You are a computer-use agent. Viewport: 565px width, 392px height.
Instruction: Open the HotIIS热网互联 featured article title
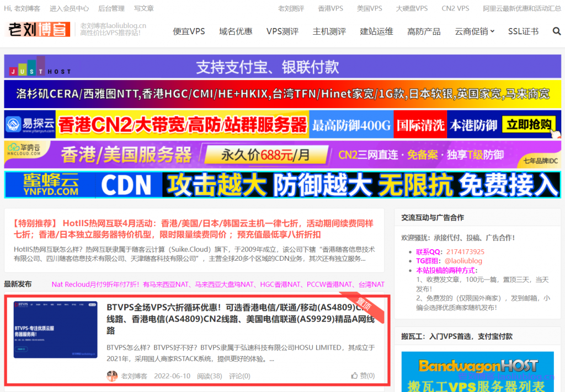point(193,228)
